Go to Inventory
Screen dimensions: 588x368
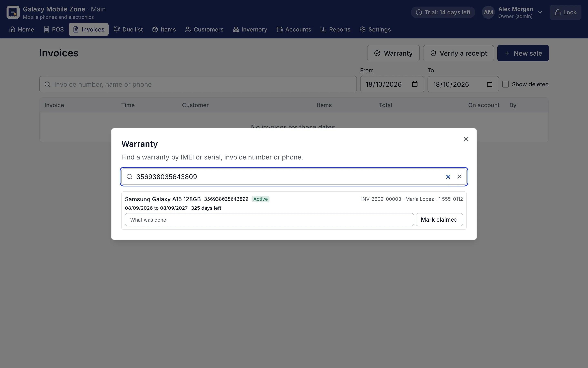point(250,29)
